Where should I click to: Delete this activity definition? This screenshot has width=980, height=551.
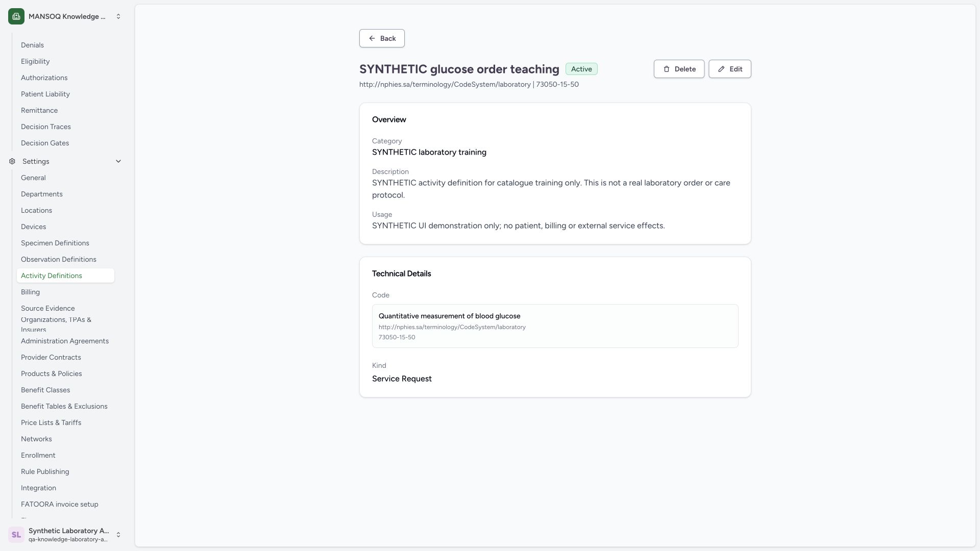679,69
